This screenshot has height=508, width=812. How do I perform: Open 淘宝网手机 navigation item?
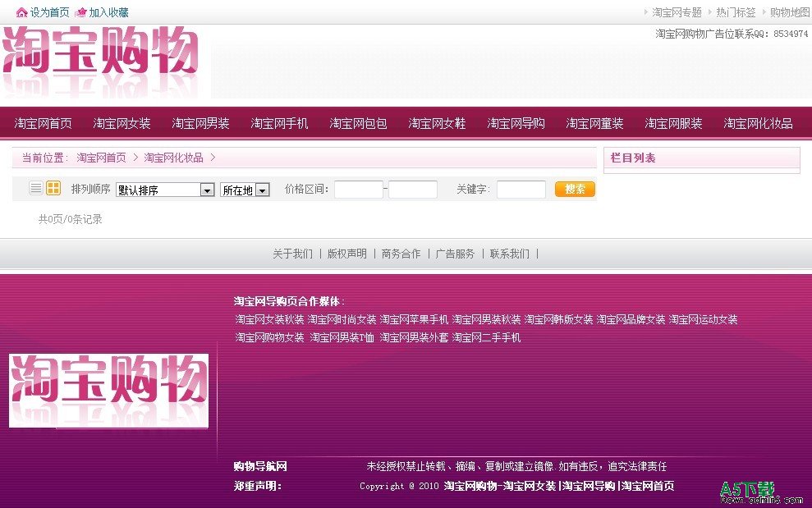[x=279, y=123]
